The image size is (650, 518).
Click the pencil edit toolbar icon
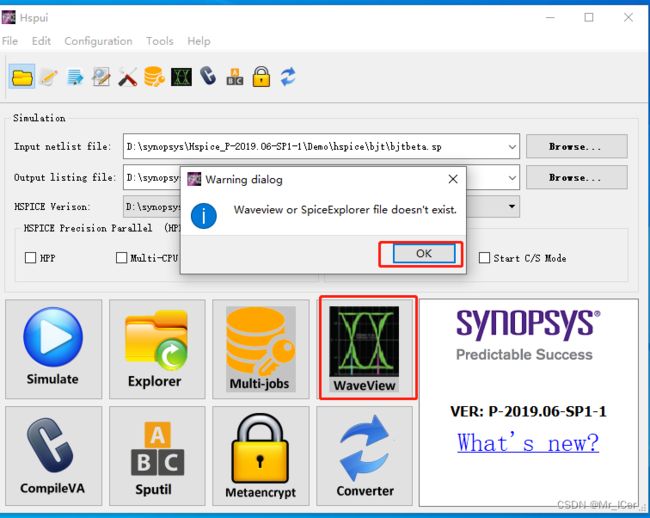[49, 77]
